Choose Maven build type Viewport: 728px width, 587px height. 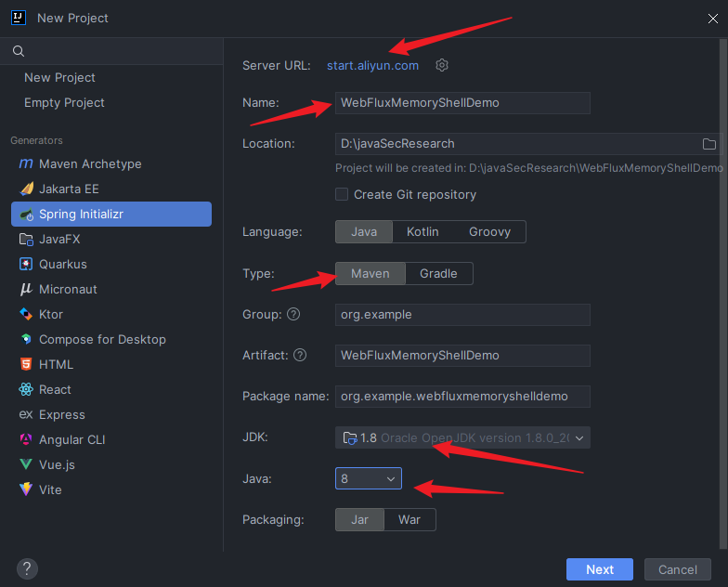(370, 273)
